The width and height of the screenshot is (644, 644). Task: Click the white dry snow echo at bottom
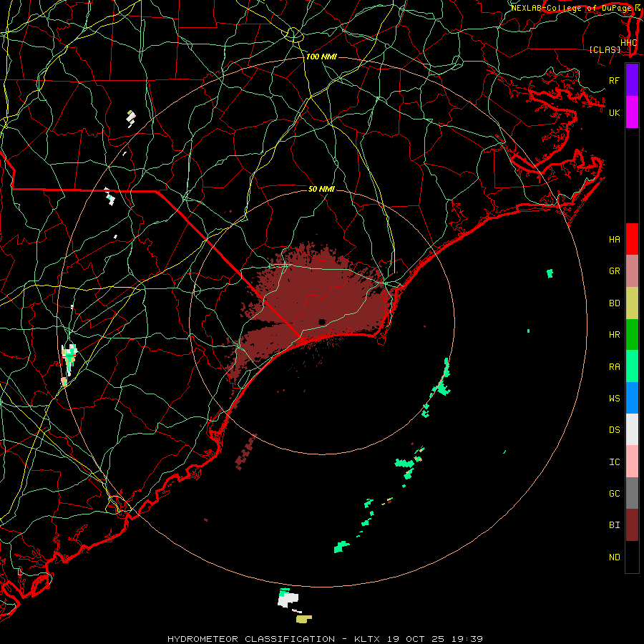click(x=288, y=600)
